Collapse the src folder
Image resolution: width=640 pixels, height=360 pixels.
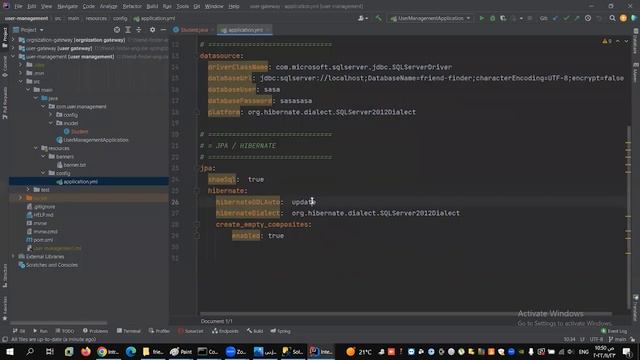click(20, 82)
